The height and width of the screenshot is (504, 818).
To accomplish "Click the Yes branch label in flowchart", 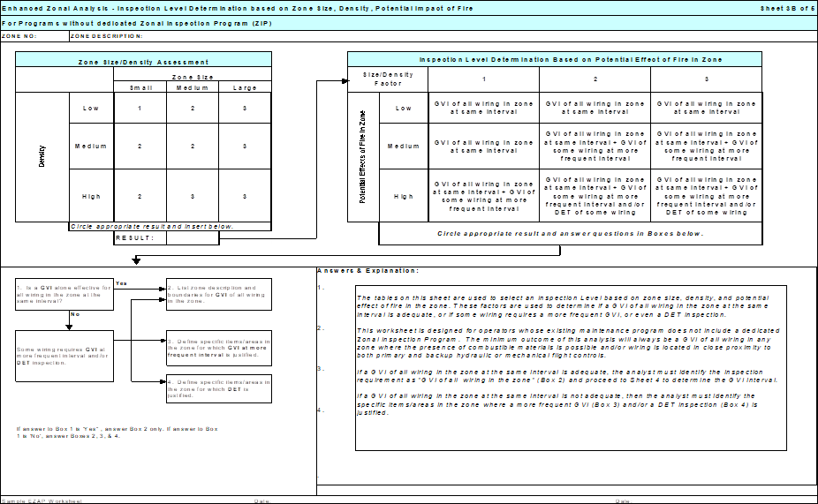I will point(121,284).
